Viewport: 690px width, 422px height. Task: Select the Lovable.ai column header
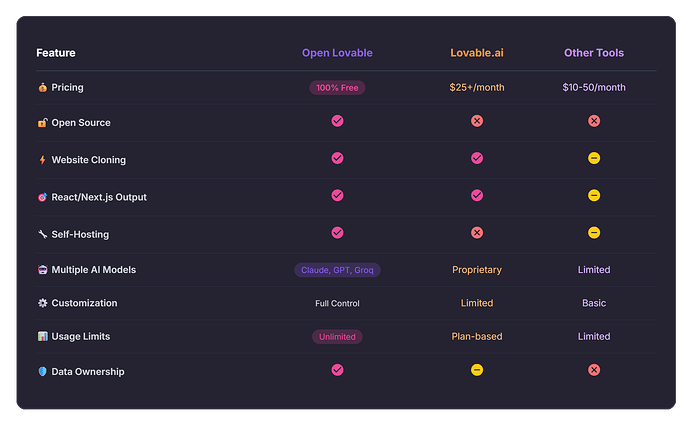(x=477, y=53)
